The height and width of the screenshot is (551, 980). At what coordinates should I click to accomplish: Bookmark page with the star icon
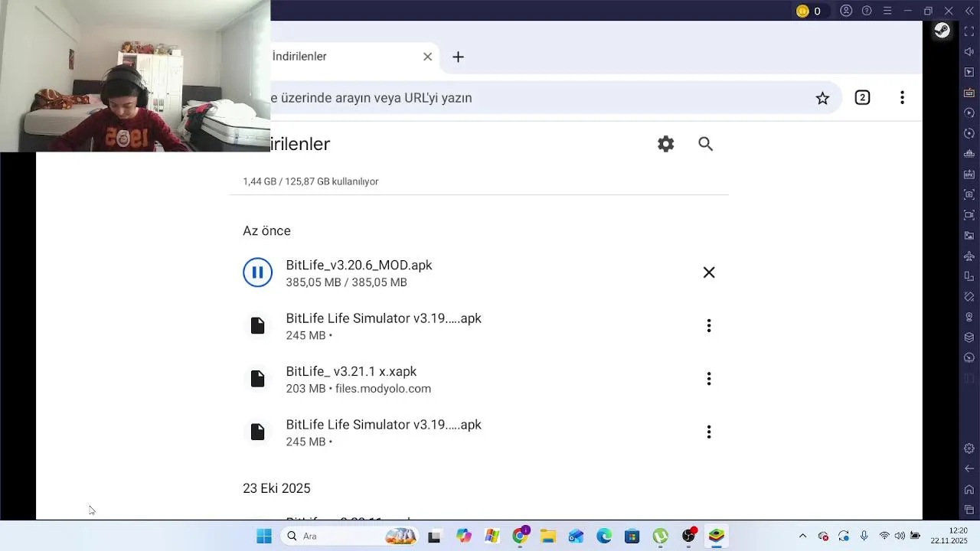click(x=822, y=98)
